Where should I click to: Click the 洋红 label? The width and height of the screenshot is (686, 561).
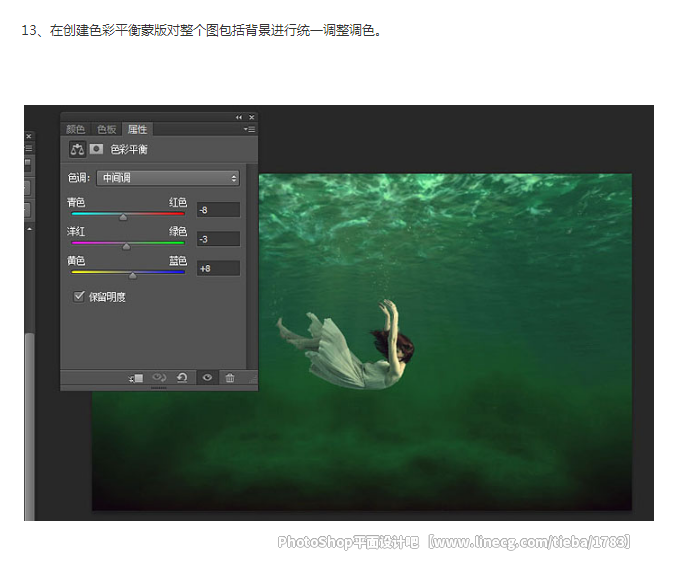pos(76,231)
